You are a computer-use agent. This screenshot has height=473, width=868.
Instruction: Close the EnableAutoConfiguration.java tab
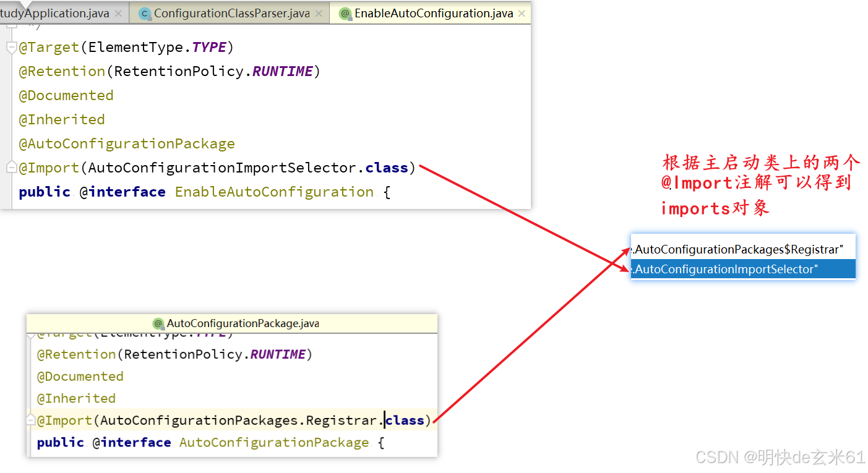tap(522, 14)
